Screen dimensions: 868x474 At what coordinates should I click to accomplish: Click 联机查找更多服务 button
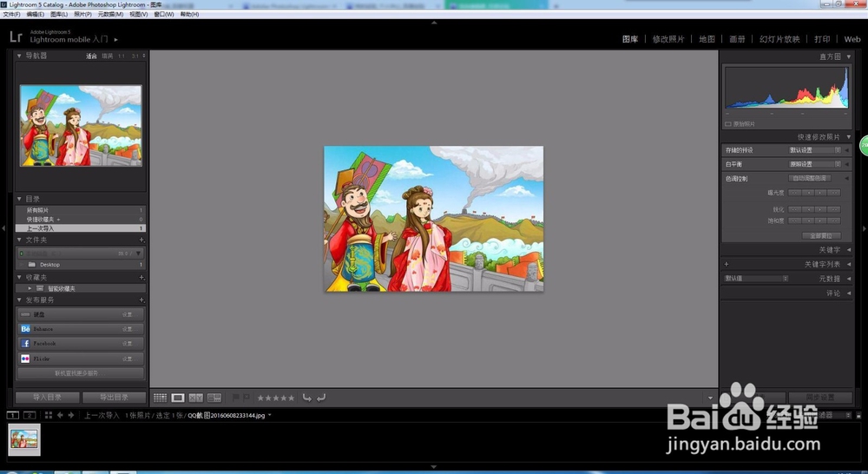81,373
